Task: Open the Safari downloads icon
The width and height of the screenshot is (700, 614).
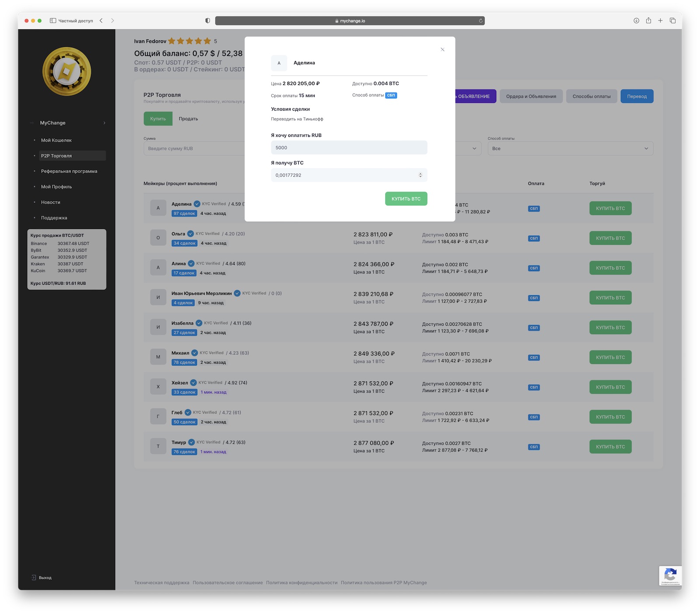Action: 636,21
